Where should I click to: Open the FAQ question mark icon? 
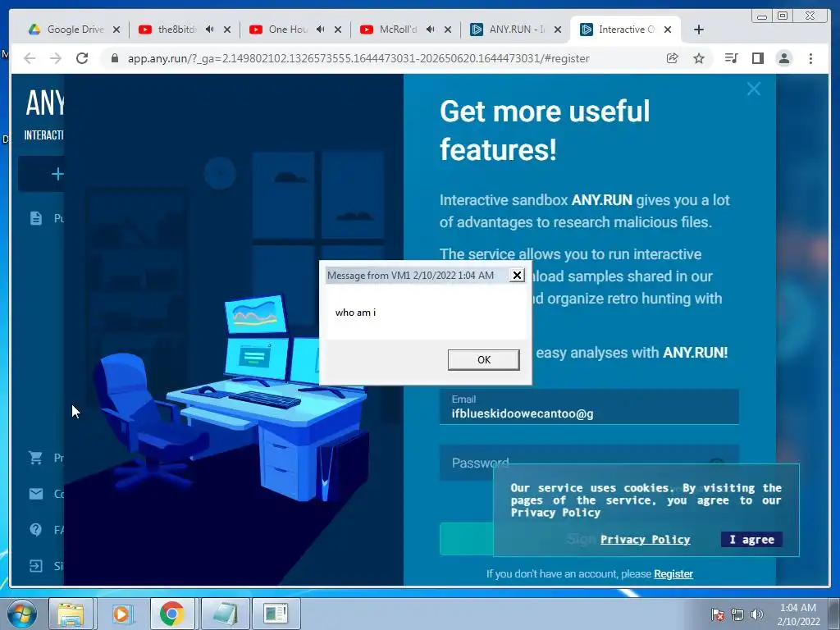tap(36, 529)
